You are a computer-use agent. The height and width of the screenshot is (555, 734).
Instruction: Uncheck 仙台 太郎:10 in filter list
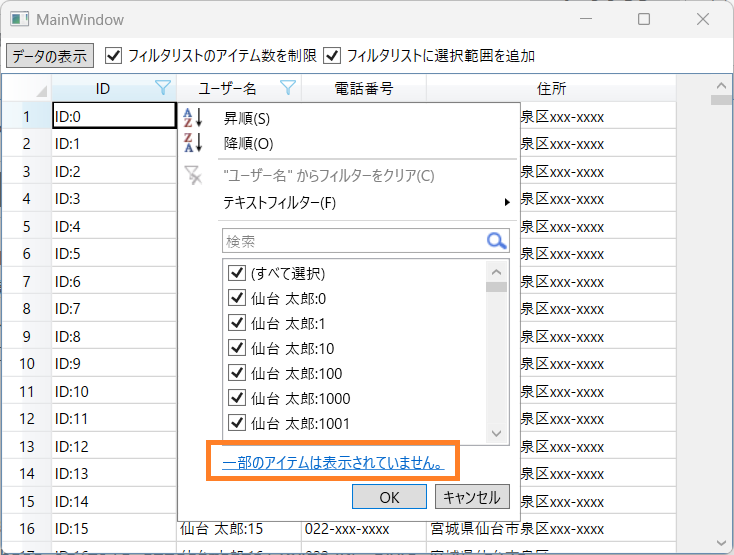pyautogui.click(x=236, y=348)
